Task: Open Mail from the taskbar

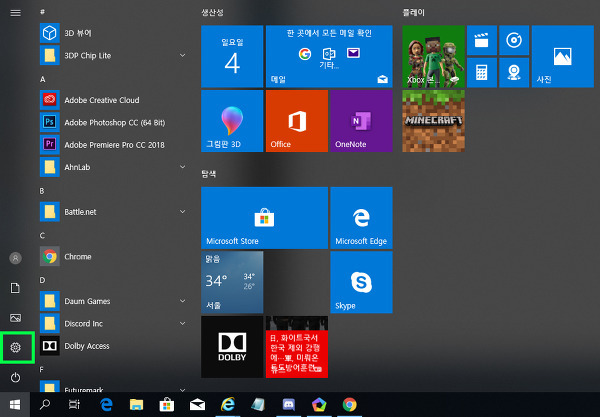Action: (197, 404)
